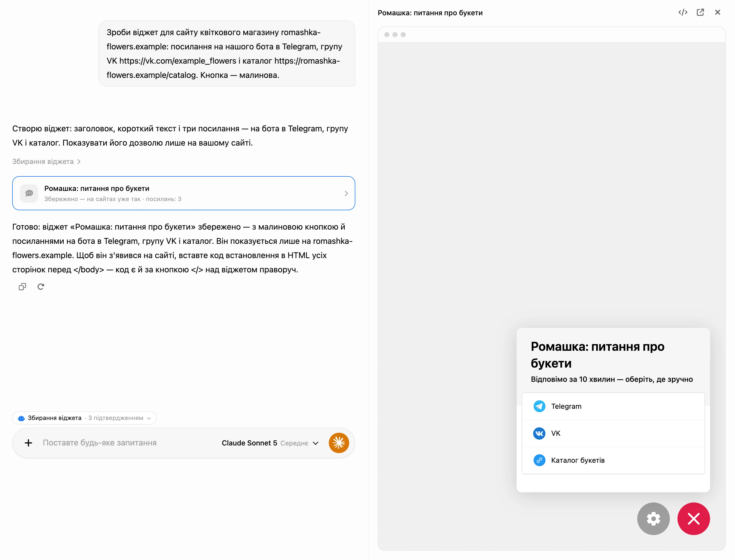Open widget in new window icon

[x=700, y=12]
